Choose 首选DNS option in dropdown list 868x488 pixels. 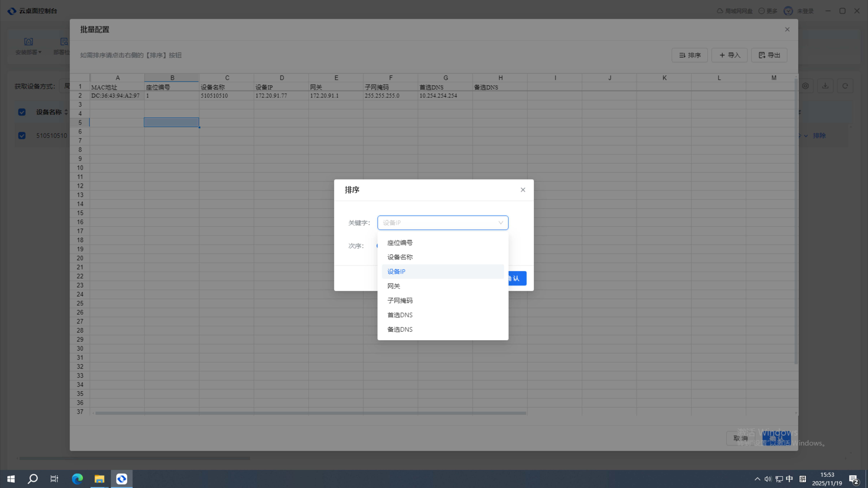click(400, 315)
